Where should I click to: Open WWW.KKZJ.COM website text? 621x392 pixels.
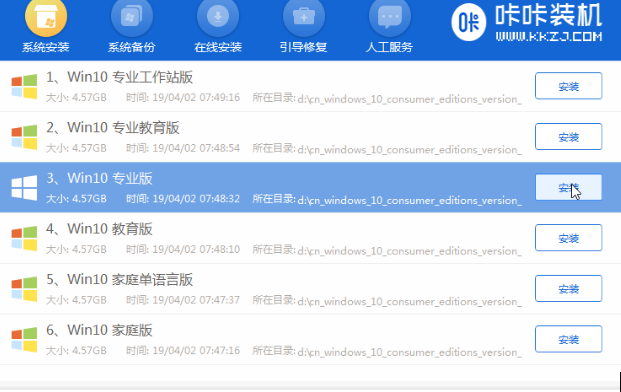click(549, 37)
